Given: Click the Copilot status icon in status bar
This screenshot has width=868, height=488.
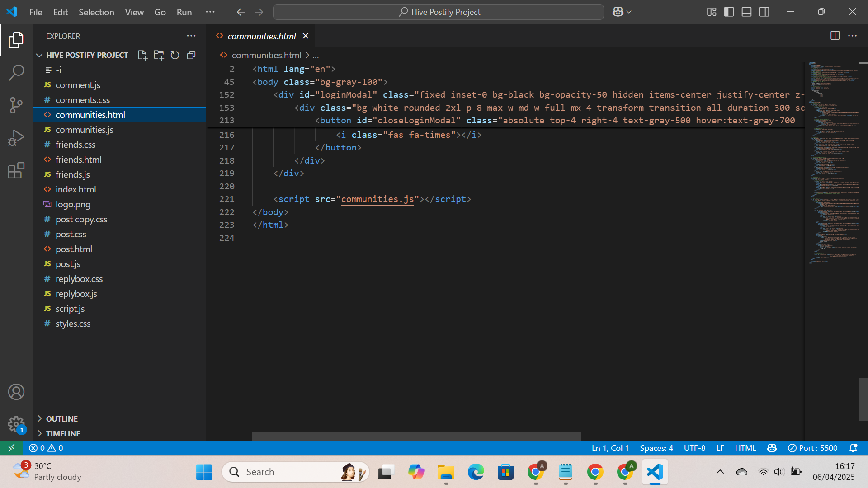Looking at the screenshot, I should click(772, 448).
